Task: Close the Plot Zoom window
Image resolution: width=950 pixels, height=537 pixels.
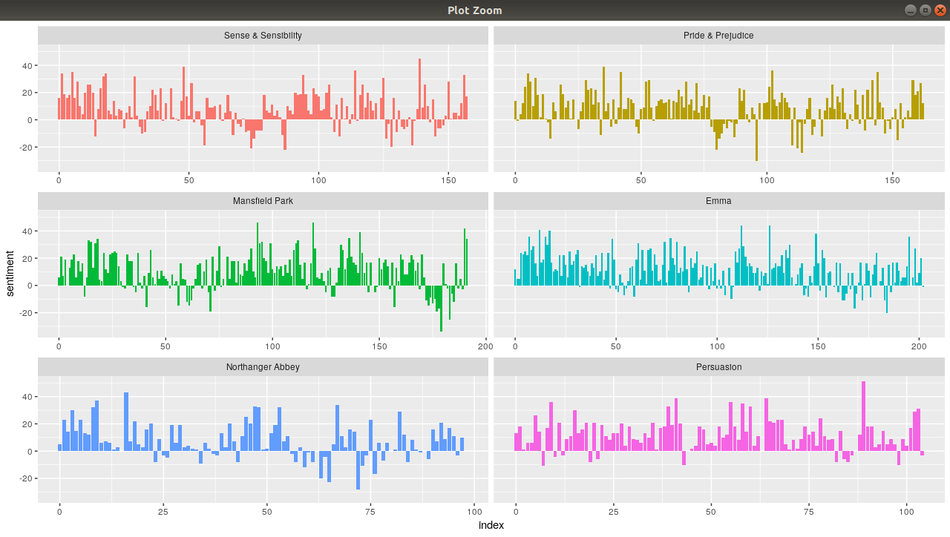Action: point(939,10)
